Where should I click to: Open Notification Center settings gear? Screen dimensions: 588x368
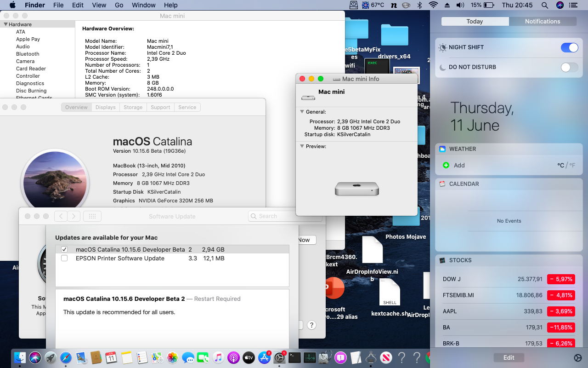(578, 358)
